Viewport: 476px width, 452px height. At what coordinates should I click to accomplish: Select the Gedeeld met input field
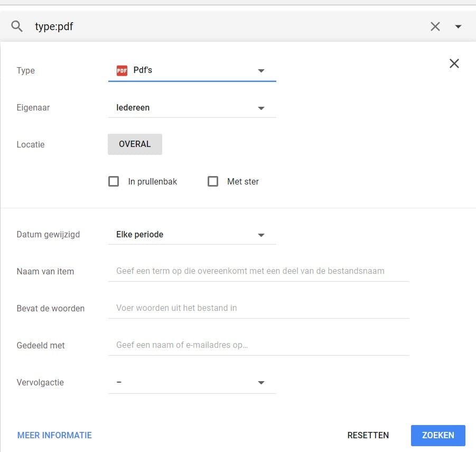(x=258, y=345)
